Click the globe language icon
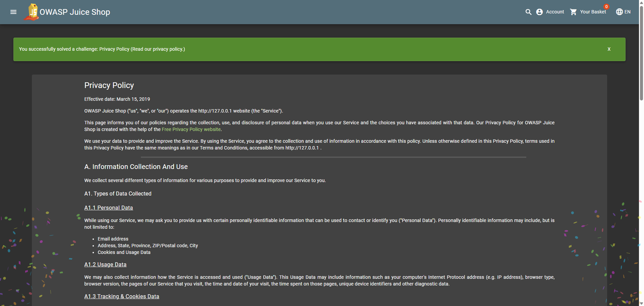 tap(619, 12)
